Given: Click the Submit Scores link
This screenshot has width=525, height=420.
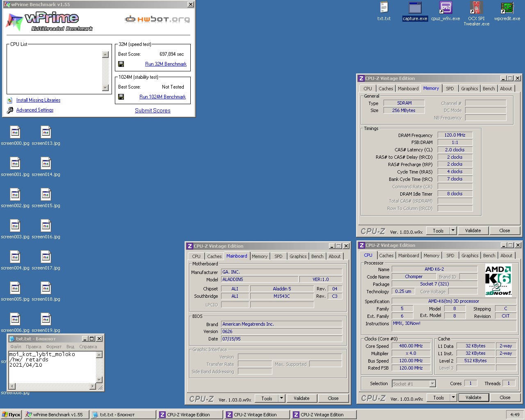Looking at the screenshot, I should [153, 110].
